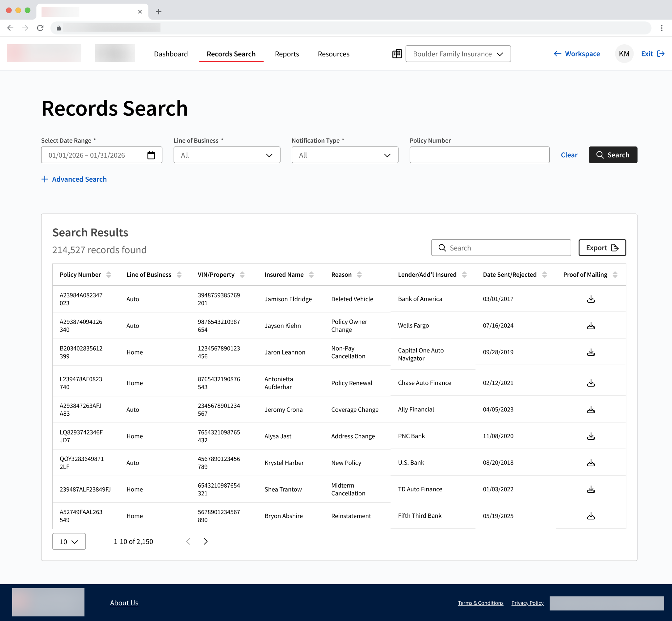
Task: Open Boulder Family Insurance agency dropdown
Action: (458, 54)
